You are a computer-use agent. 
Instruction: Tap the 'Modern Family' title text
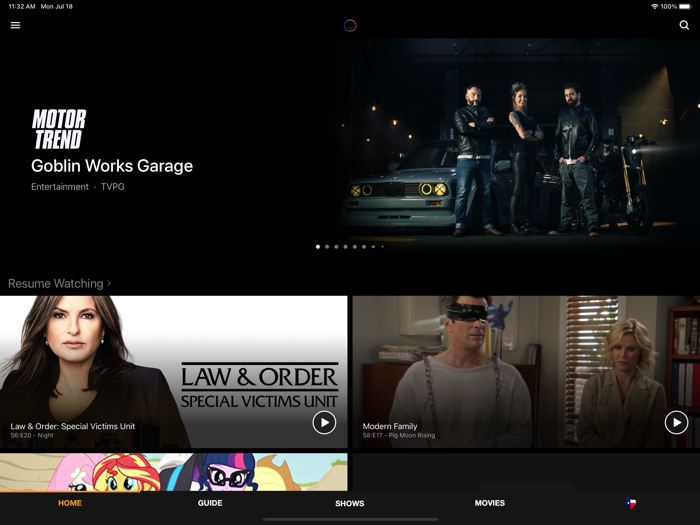(390, 426)
